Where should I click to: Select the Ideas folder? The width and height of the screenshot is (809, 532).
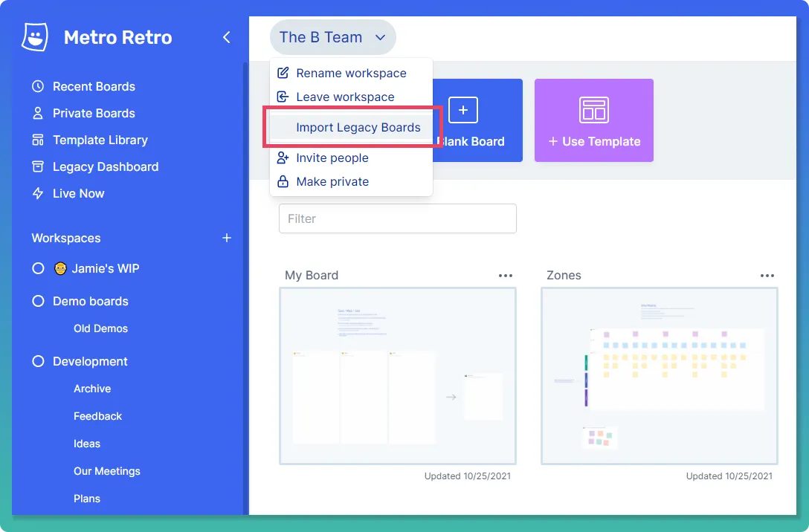(87, 444)
